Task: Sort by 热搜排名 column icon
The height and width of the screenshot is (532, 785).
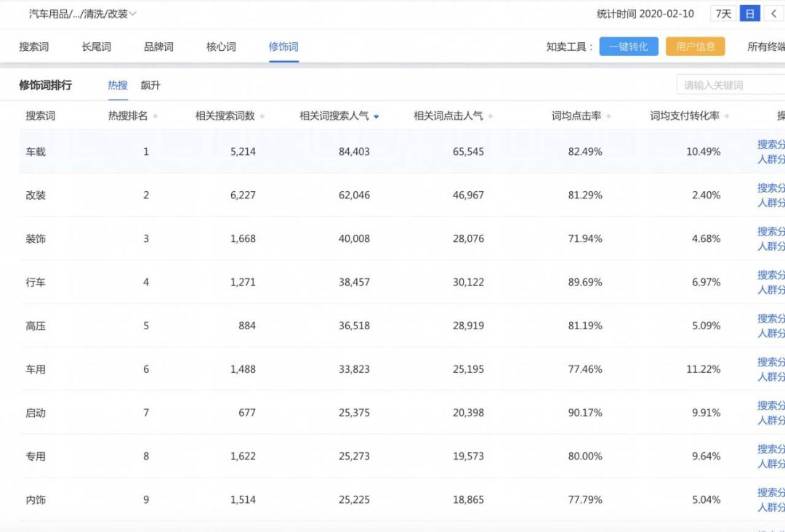Action: [x=156, y=116]
